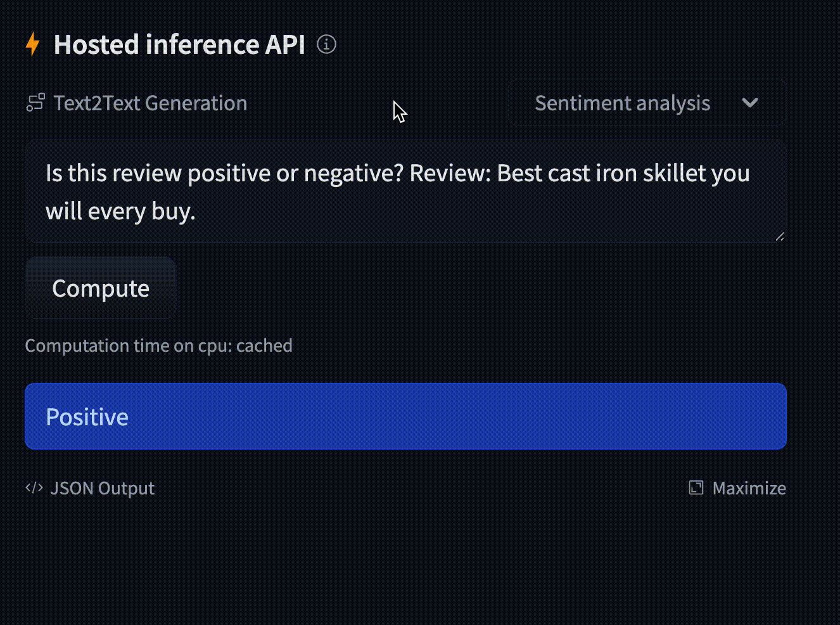Screen dimensions: 840x625
Task: Open the Sentiment analysis example selector
Action: 622,103
